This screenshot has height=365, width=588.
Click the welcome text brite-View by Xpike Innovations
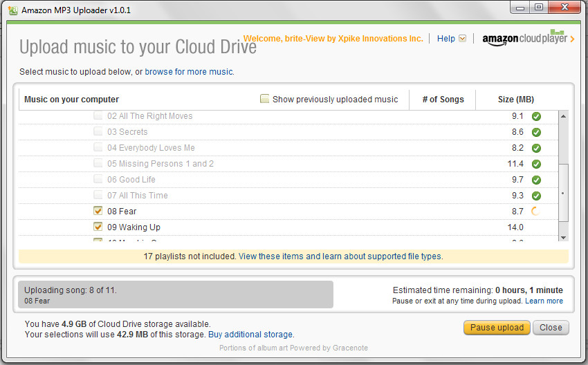click(x=333, y=39)
